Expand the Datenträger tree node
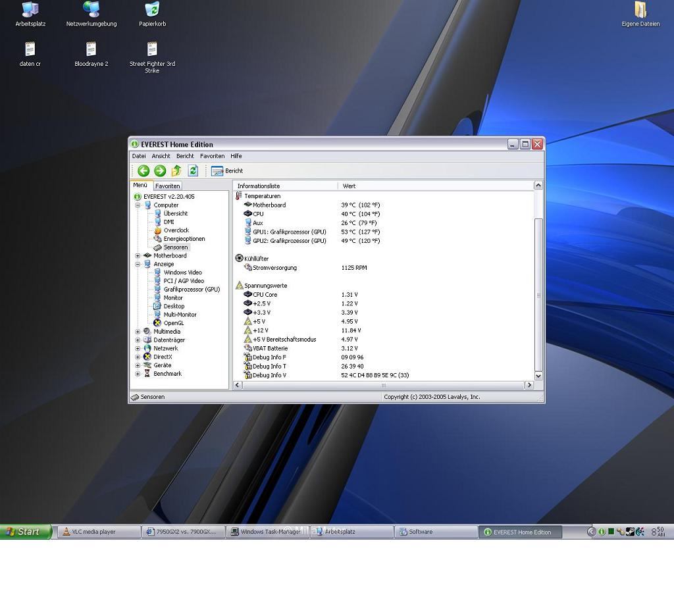 point(138,340)
